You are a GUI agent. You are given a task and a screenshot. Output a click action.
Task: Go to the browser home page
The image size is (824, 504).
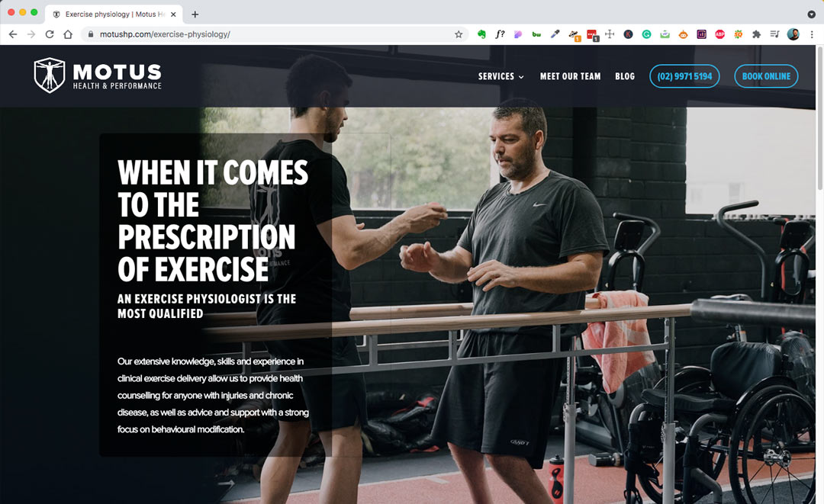click(x=68, y=34)
